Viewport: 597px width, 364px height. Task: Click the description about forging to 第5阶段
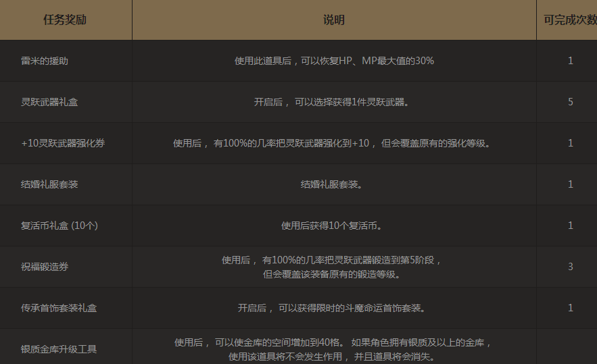pyautogui.click(x=334, y=267)
